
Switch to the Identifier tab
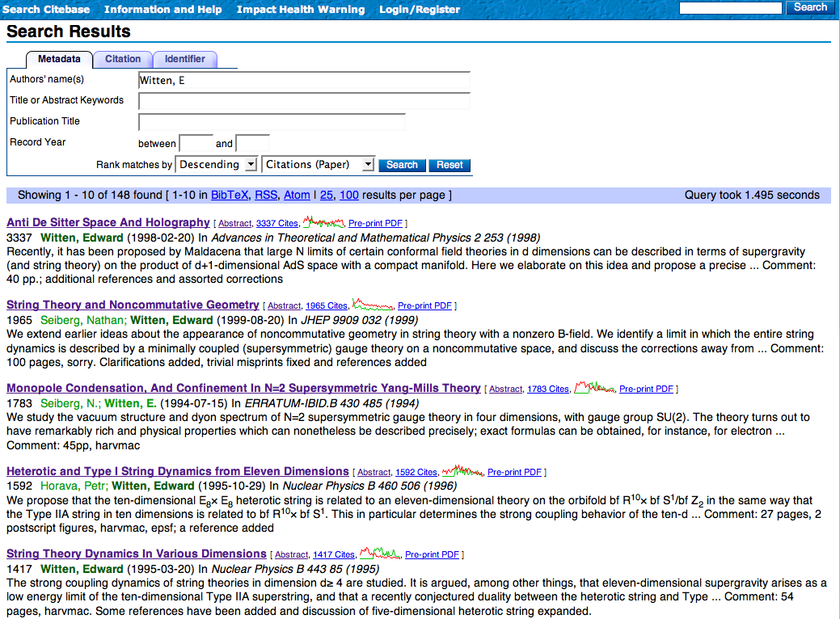(x=185, y=59)
